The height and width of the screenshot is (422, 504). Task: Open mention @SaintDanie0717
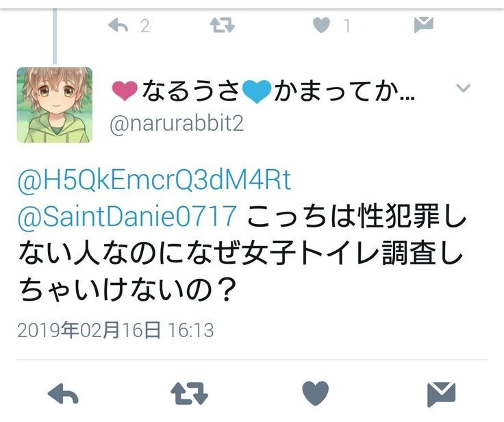127,217
